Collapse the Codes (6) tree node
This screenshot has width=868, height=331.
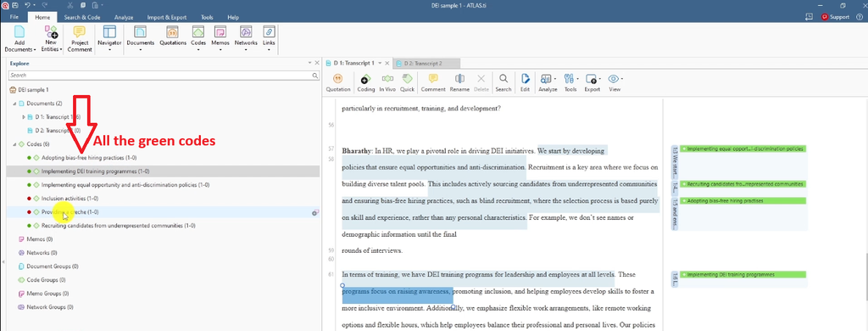pyautogui.click(x=14, y=144)
